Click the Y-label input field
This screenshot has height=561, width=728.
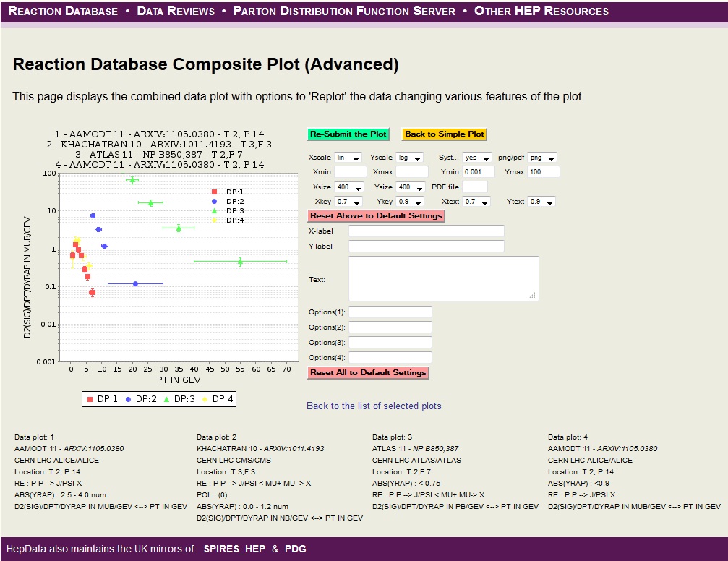[427, 246]
